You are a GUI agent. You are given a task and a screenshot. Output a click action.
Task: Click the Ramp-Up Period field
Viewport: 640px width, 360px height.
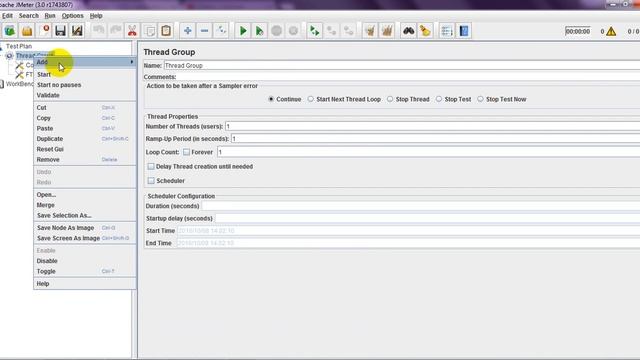(436, 139)
